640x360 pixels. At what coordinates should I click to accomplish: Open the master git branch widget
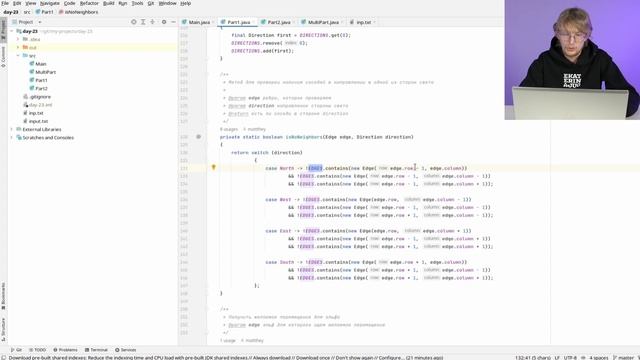[623, 358]
